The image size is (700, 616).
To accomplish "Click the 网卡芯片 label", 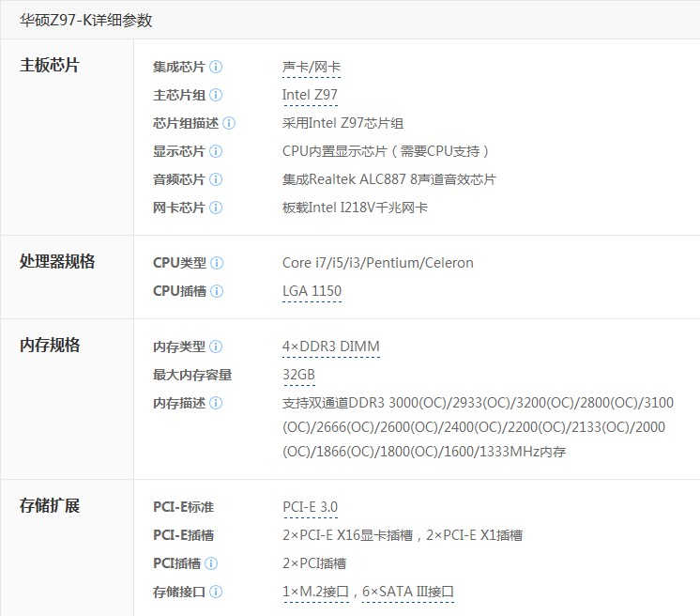I will [x=179, y=208].
